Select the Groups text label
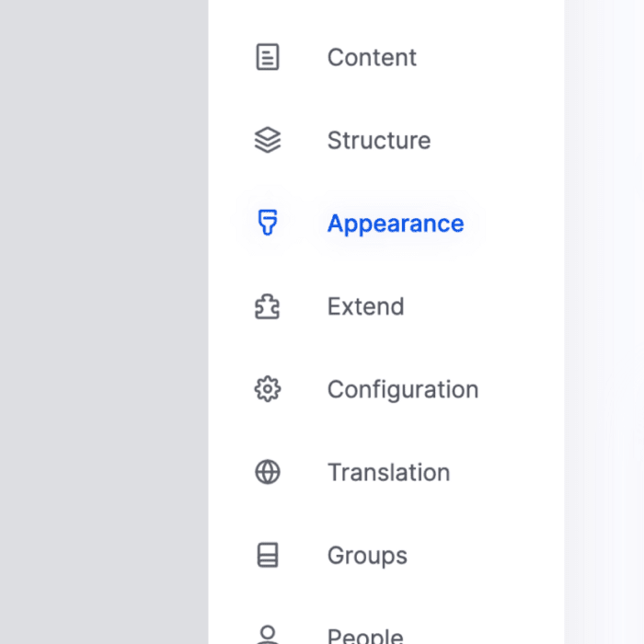Image resolution: width=644 pixels, height=644 pixels. [x=367, y=556]
